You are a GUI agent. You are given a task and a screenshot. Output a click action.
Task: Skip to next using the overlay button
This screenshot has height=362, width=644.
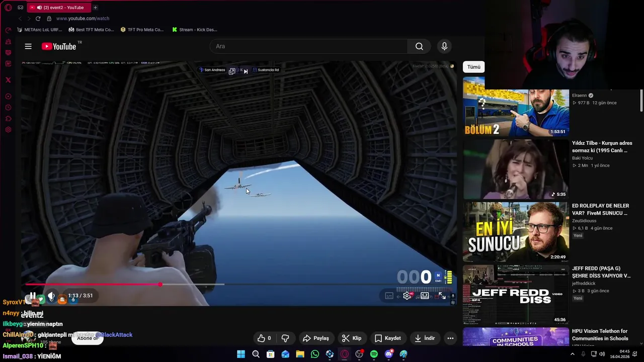246,71
